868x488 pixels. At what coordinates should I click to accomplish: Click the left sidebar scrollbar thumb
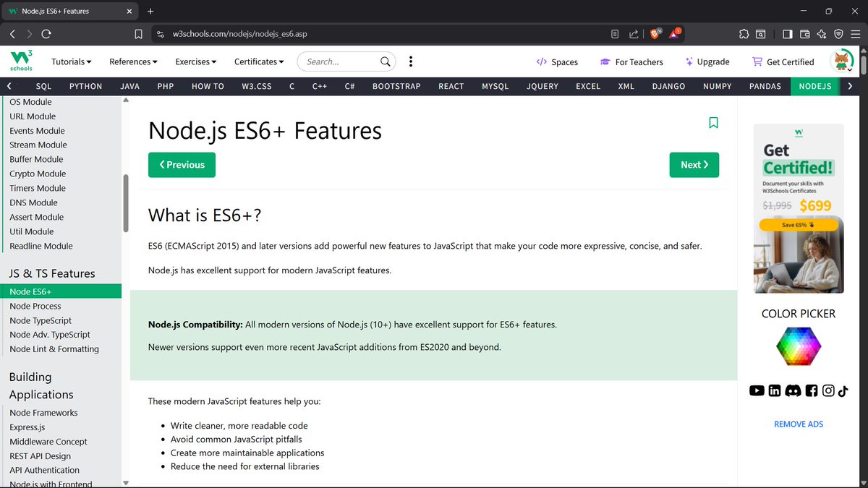pyautogui.click(x=126, y=203)
